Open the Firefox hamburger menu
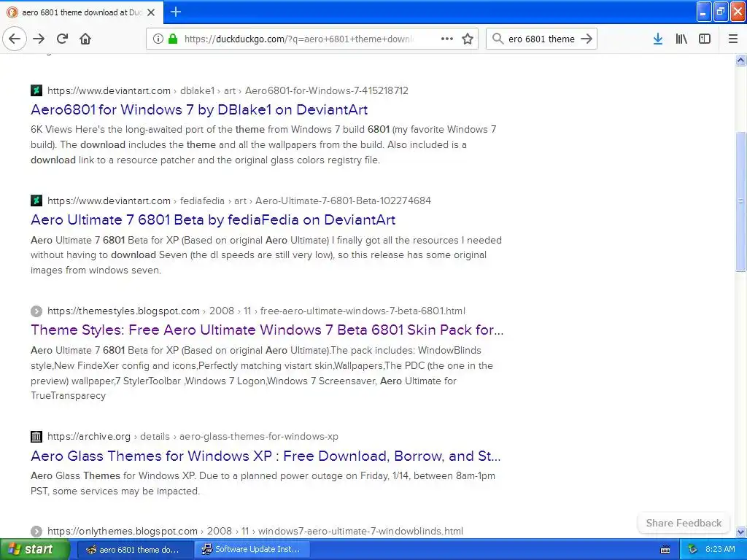 [733, 39]
